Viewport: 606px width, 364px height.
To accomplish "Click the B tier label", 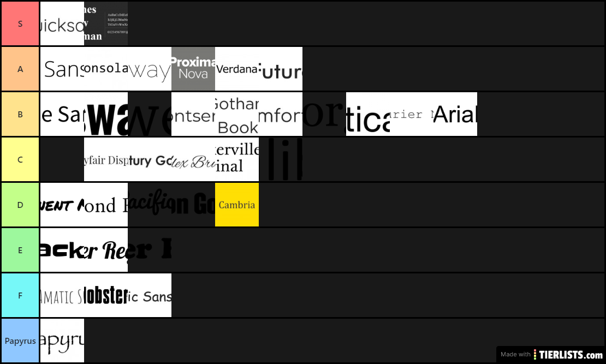I will click(x=20, y=114).
